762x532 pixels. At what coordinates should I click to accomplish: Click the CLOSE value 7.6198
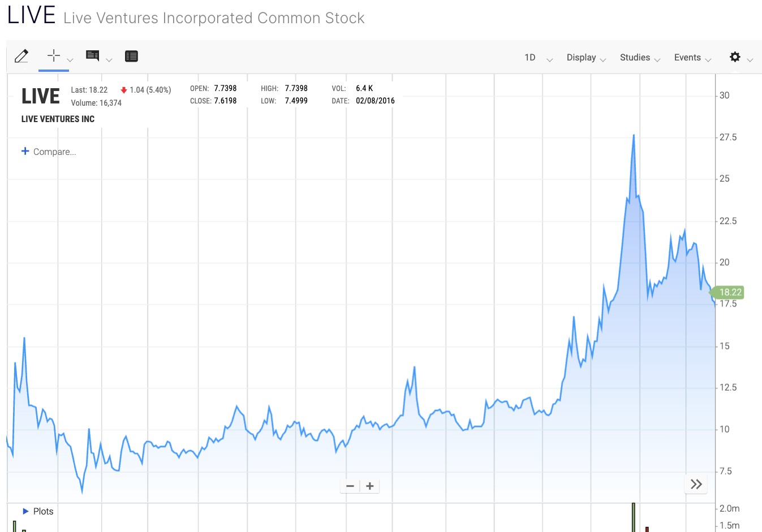pos(225,101)
